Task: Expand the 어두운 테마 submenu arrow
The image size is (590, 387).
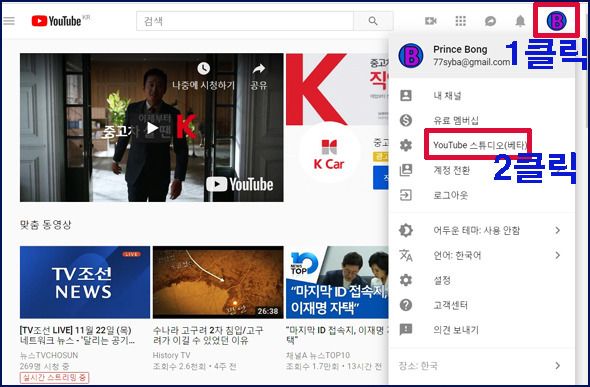Action: [x=558, y=230]
